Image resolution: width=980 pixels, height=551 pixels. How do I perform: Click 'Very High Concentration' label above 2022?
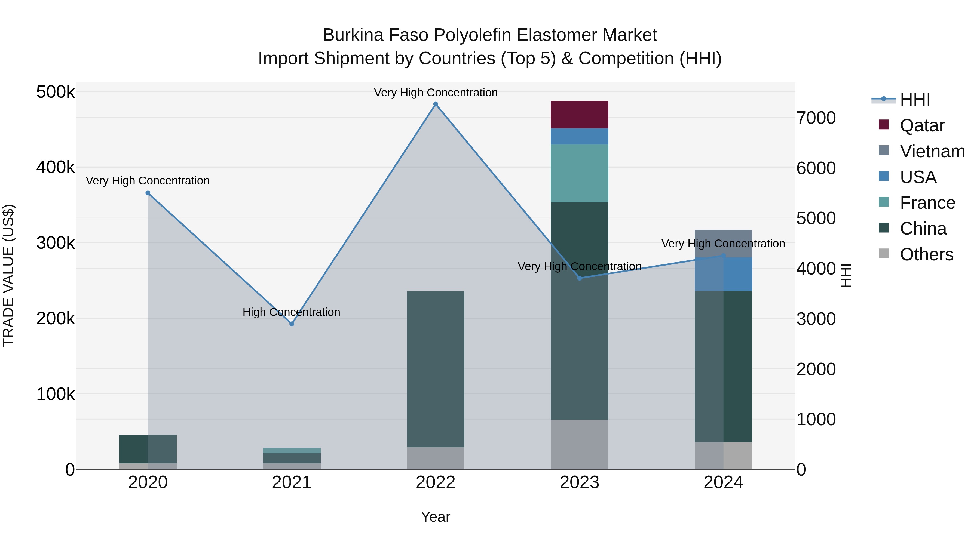tap(436, 93)
